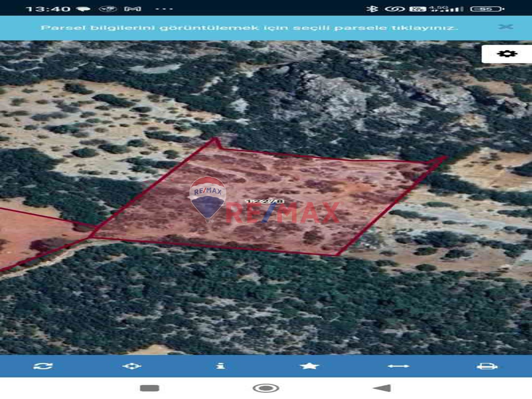Open parcel info with the i icon
Viewport: 532px width, 399px height.
(220, 366)
